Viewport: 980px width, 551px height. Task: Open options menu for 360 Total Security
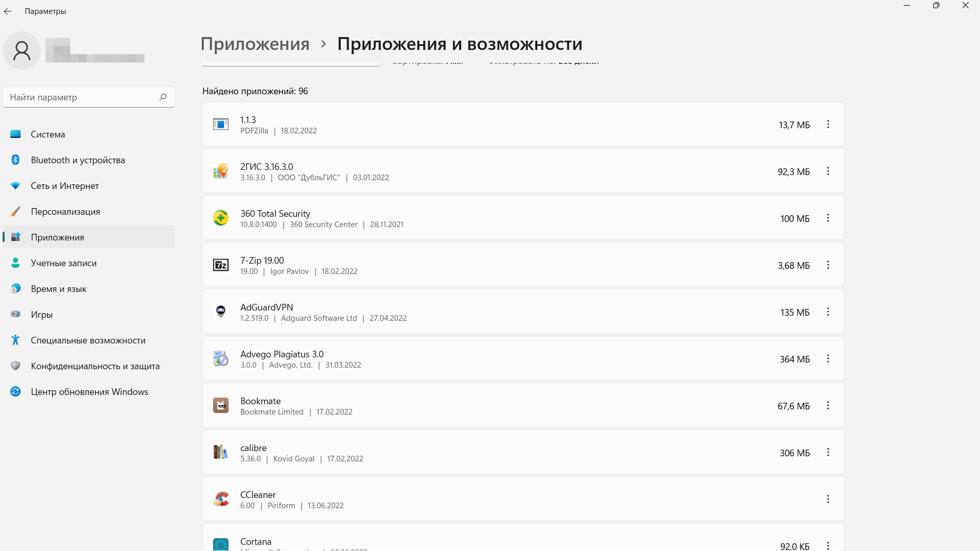coord(828,218)
